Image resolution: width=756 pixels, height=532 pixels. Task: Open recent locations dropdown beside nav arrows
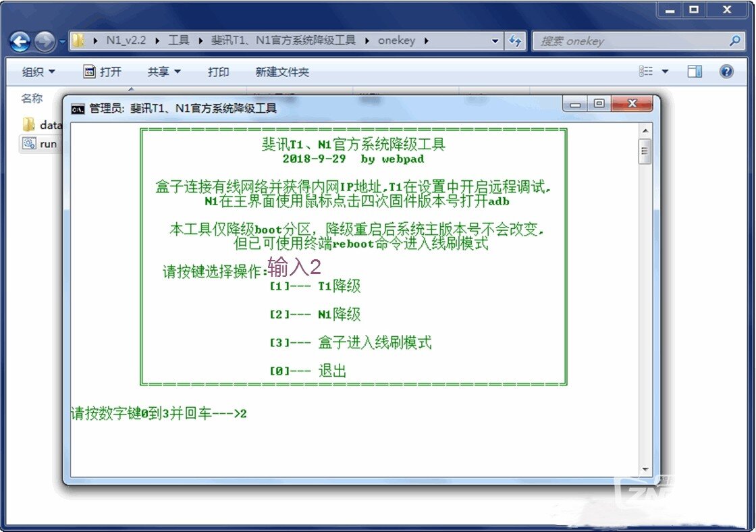click(x=62, y=42)
